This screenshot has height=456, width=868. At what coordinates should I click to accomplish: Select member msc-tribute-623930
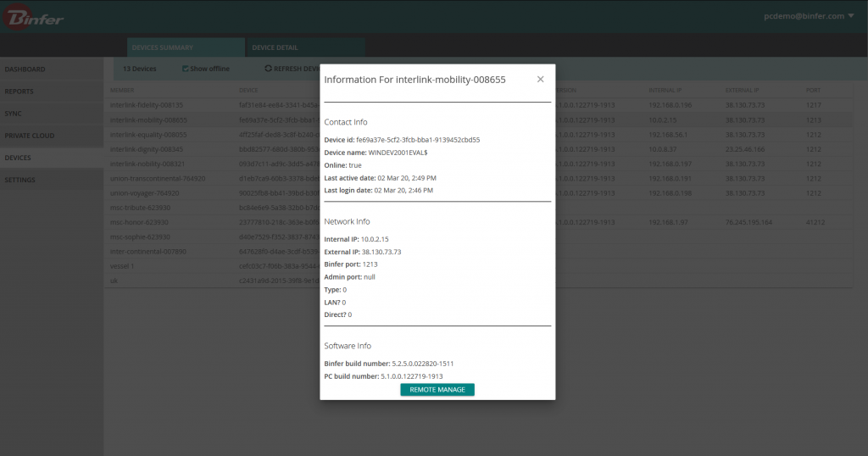pyautogui.click(x=140, y=208)
